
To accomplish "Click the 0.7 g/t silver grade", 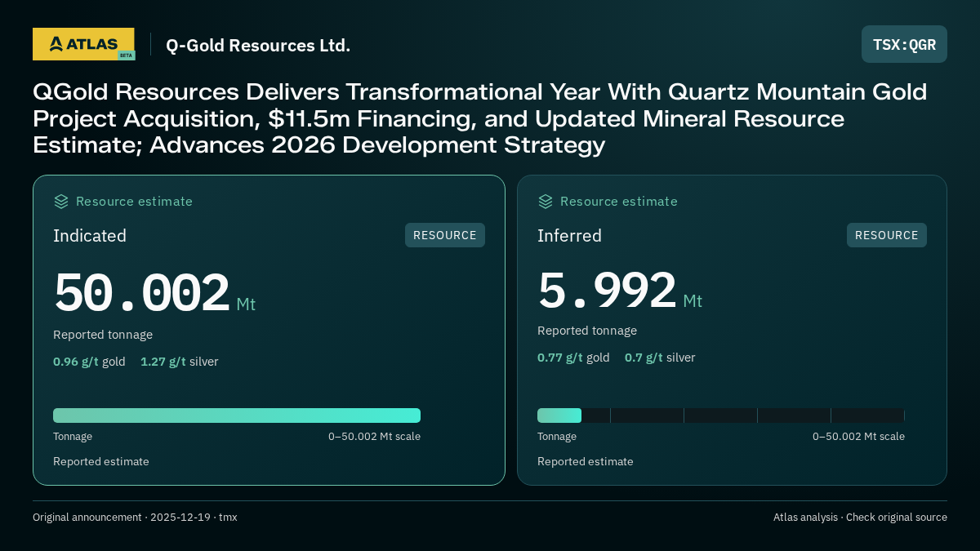I will [x=660, y=358].
